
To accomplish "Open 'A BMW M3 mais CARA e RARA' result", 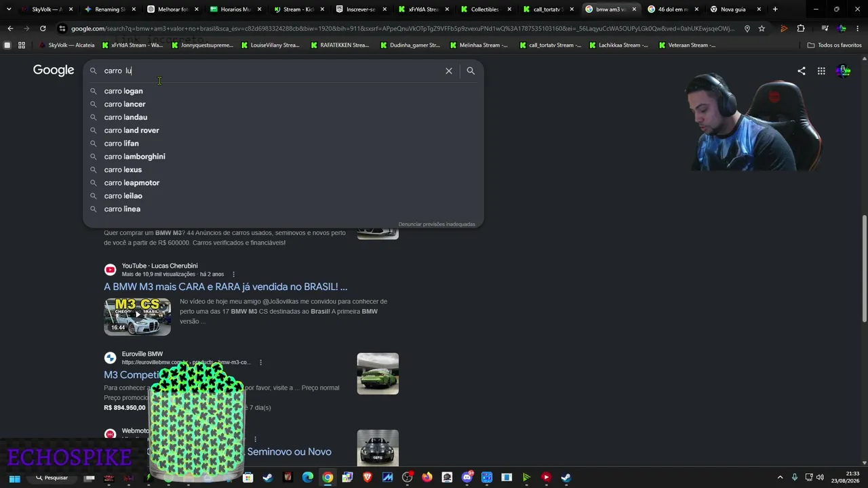I will tap(225, 287).
